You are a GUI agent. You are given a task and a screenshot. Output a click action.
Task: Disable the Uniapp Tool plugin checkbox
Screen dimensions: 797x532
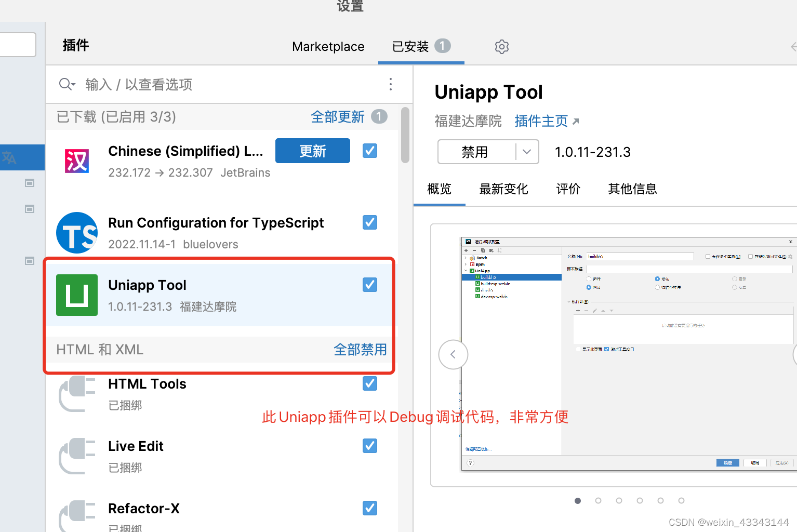click(x=370, y=285)
